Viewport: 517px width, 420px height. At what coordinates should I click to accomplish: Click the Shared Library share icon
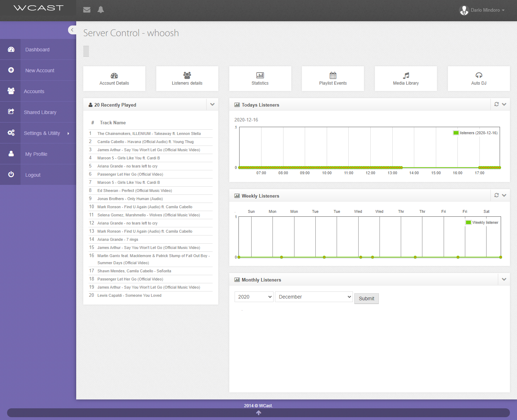pos(11,112)
